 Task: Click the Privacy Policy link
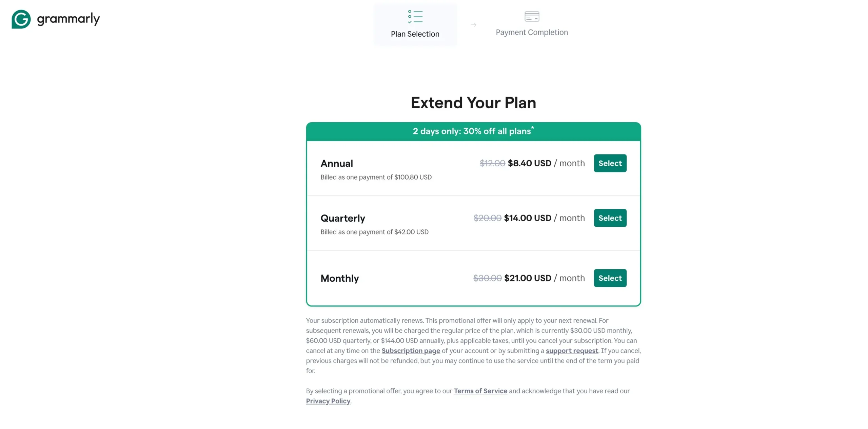(x=328, y=401)
